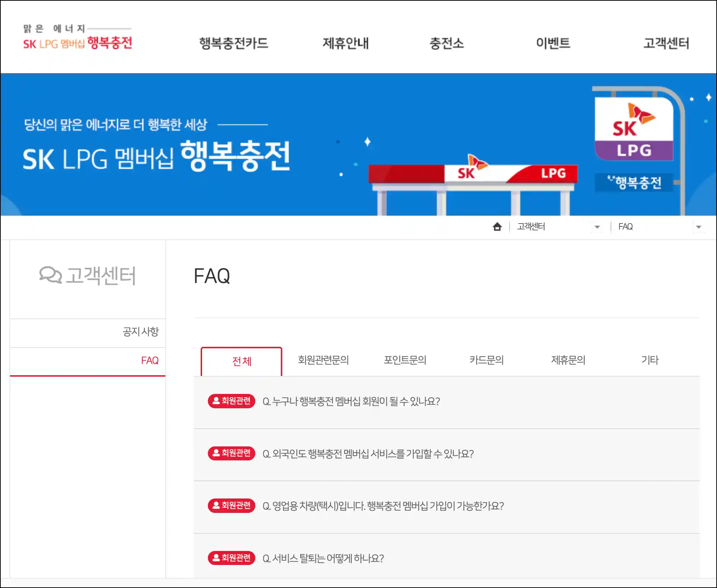Click the 고객센터 sidebar heading text
Screen dimensions: 717x588
(101, 276)
